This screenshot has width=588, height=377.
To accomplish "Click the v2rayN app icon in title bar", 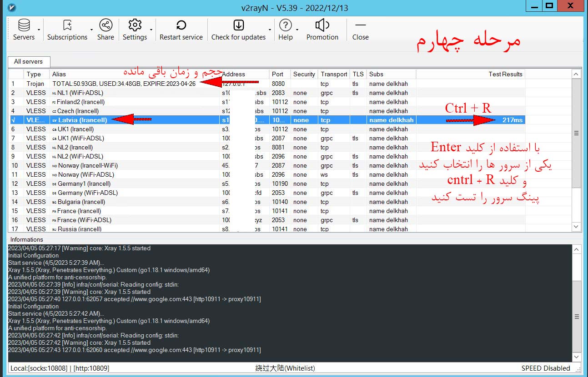I will click(12, 7).
